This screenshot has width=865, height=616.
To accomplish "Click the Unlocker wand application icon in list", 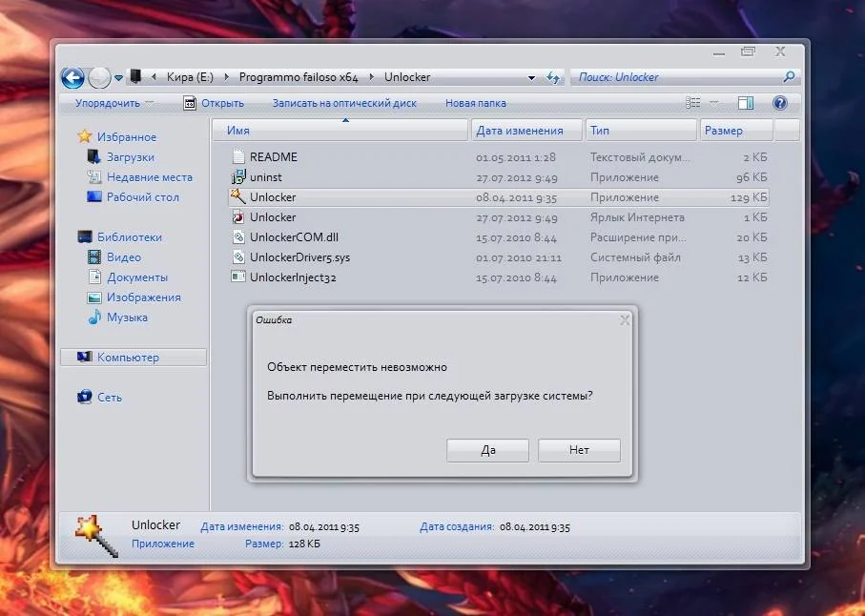I will tap(238, 197).
